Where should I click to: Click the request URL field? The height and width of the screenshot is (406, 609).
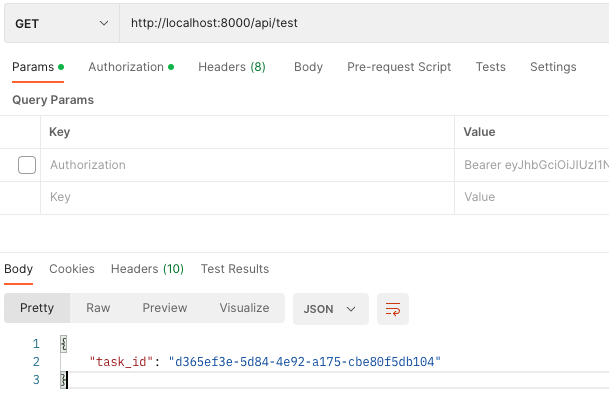(x=364, y=23)
